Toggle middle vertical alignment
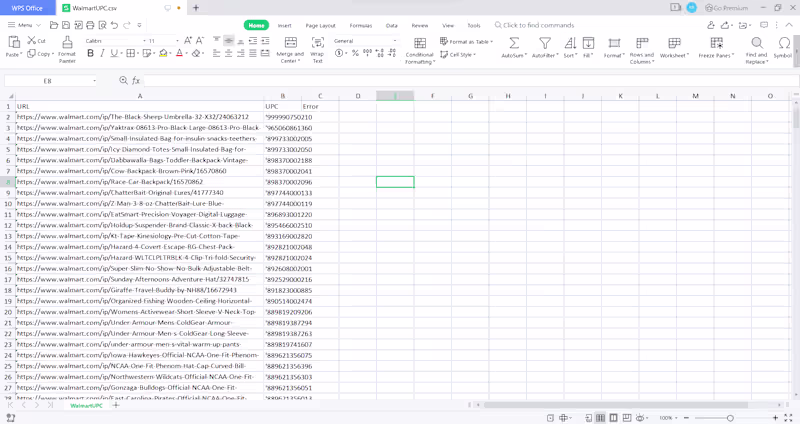Image resolution: width=800 pixels, height=424 pixels. [x=229, y=40]
